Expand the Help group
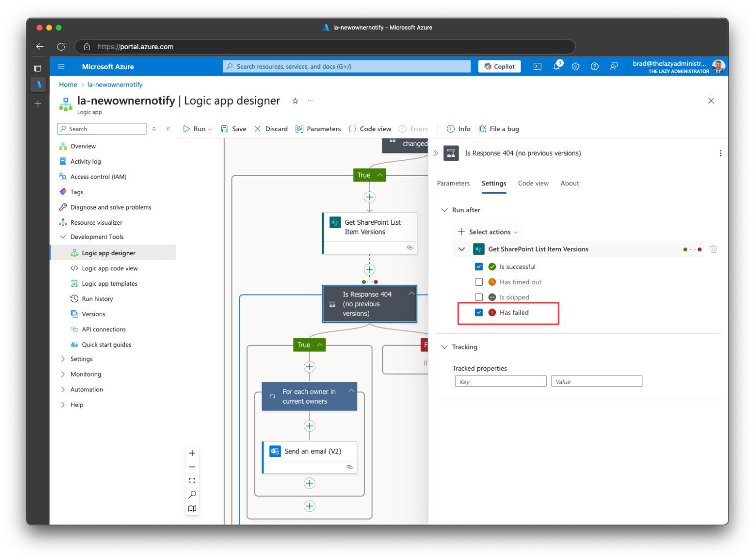The height and width of the screenshot is (560, 755). tap(63, 405)
